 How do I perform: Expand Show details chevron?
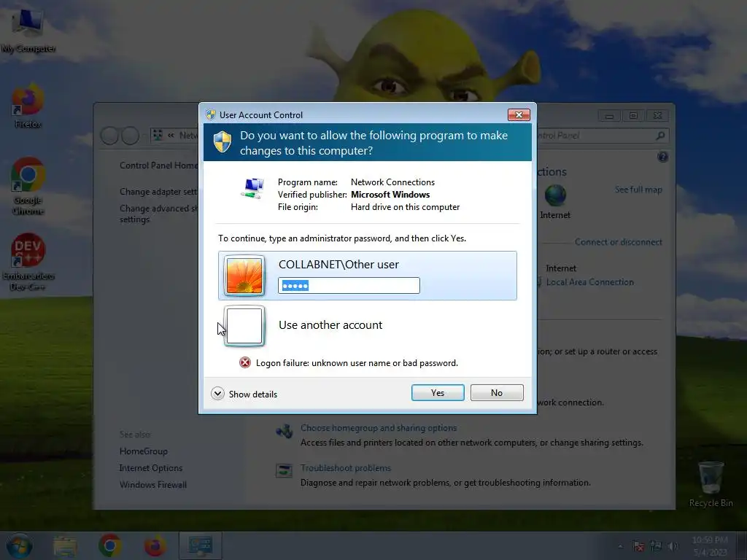[217, 394]
